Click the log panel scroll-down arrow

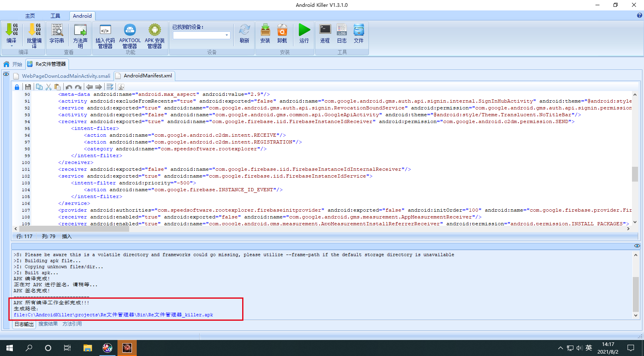(x=636, y=316)
